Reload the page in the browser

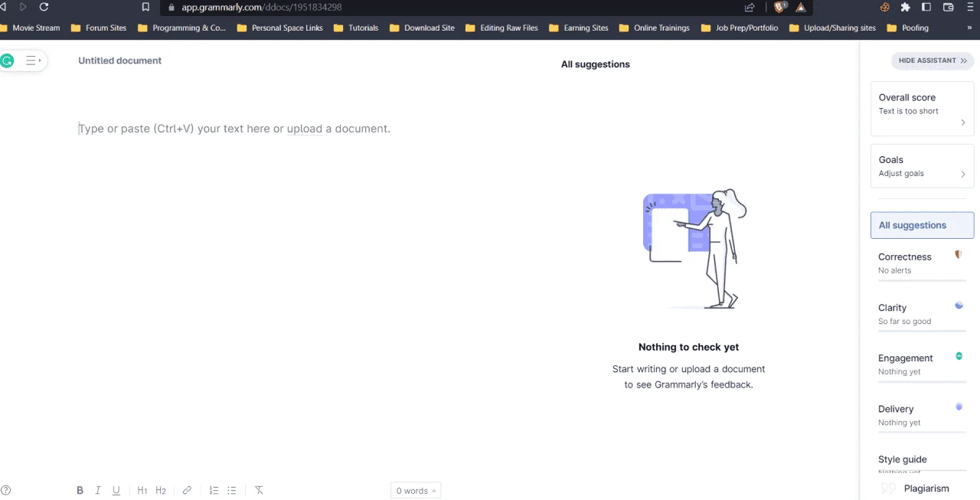point(44,7)
